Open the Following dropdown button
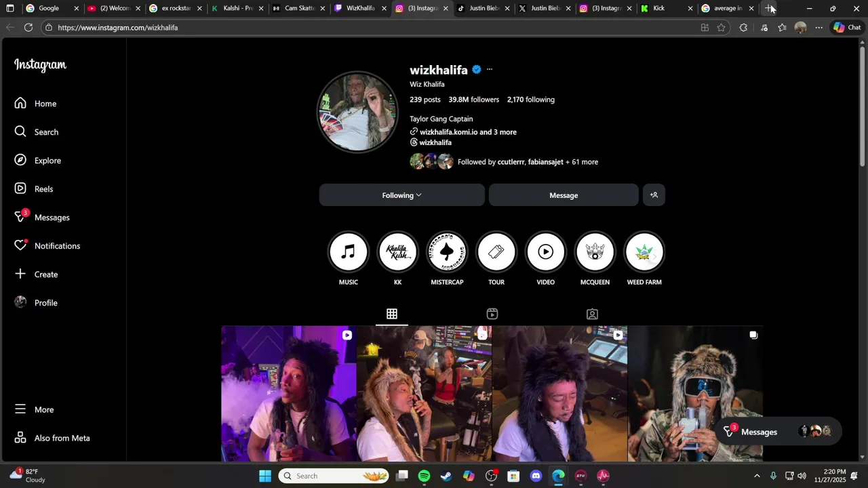This screenshot has width=868, height=488. tap(402, 195)
